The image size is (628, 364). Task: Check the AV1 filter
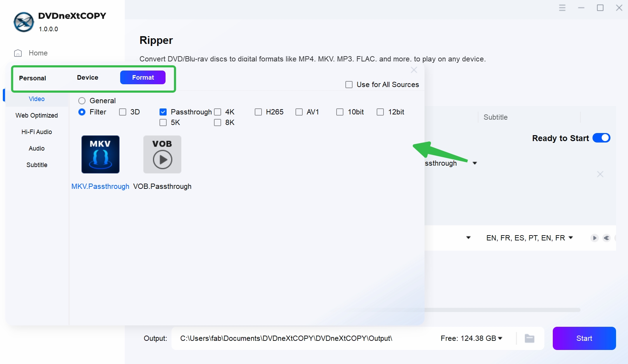pos(299,112)
